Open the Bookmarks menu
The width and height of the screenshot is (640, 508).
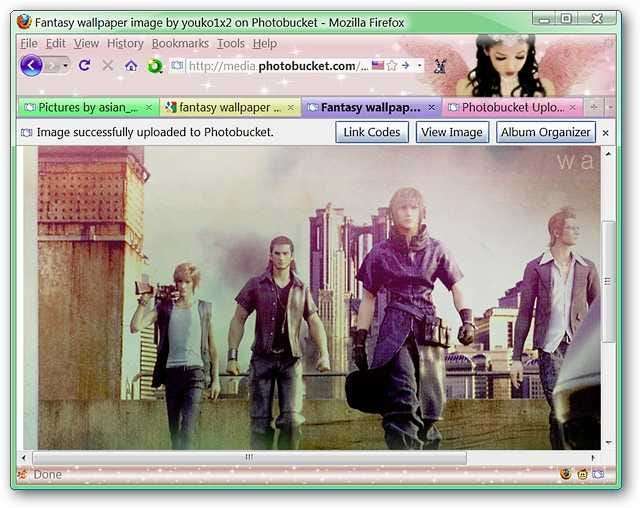point(180,43)
